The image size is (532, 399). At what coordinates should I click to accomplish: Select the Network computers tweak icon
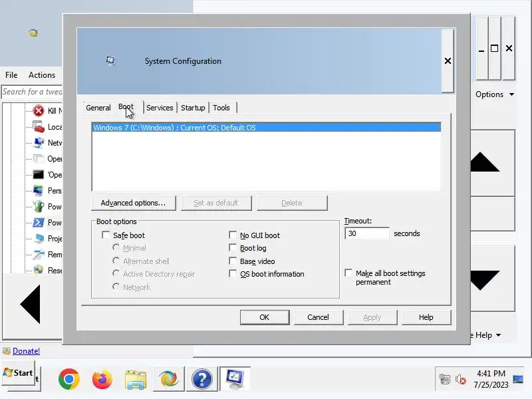(39, 142)
